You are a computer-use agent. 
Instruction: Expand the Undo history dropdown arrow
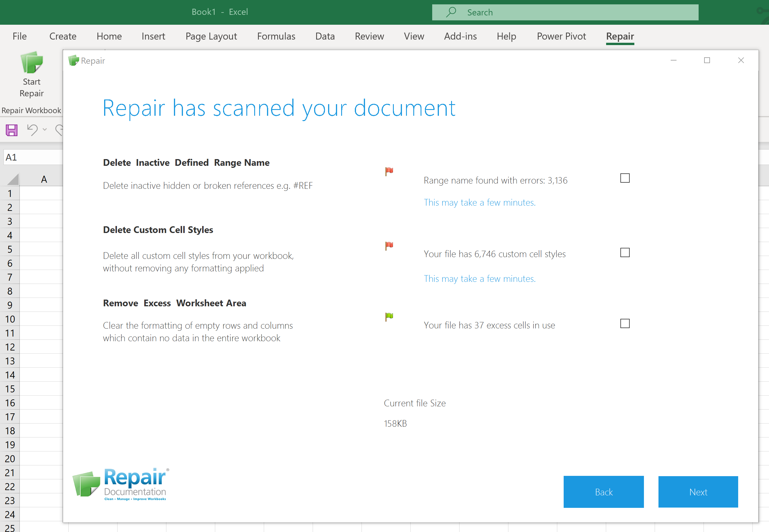click(x=45, y=130)
